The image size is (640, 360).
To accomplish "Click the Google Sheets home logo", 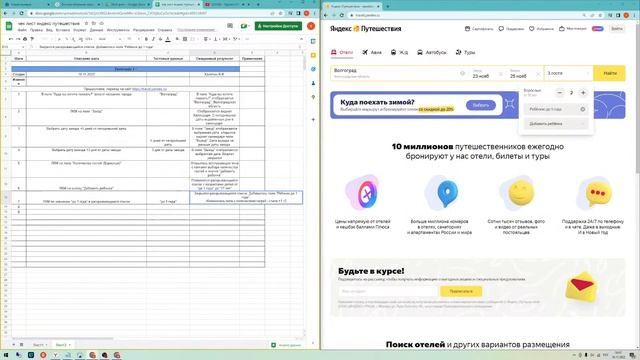I will tap(9, 26).
